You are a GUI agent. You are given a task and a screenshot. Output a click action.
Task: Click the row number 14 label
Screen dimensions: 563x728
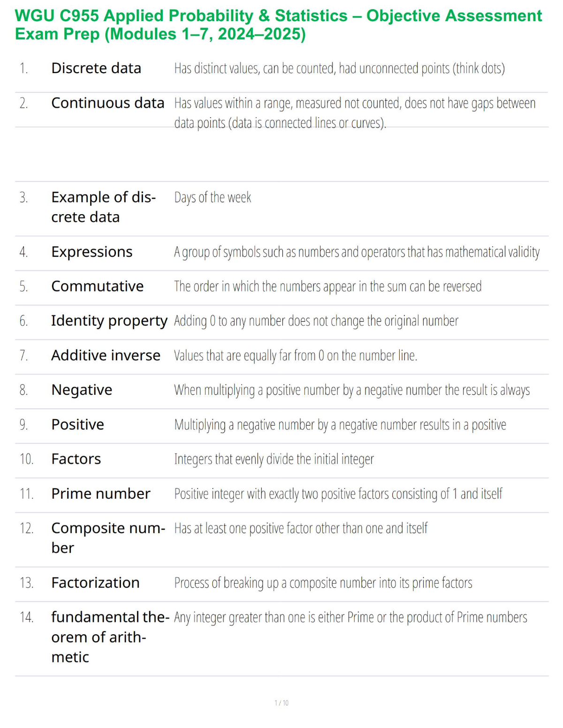pos(27,617)
